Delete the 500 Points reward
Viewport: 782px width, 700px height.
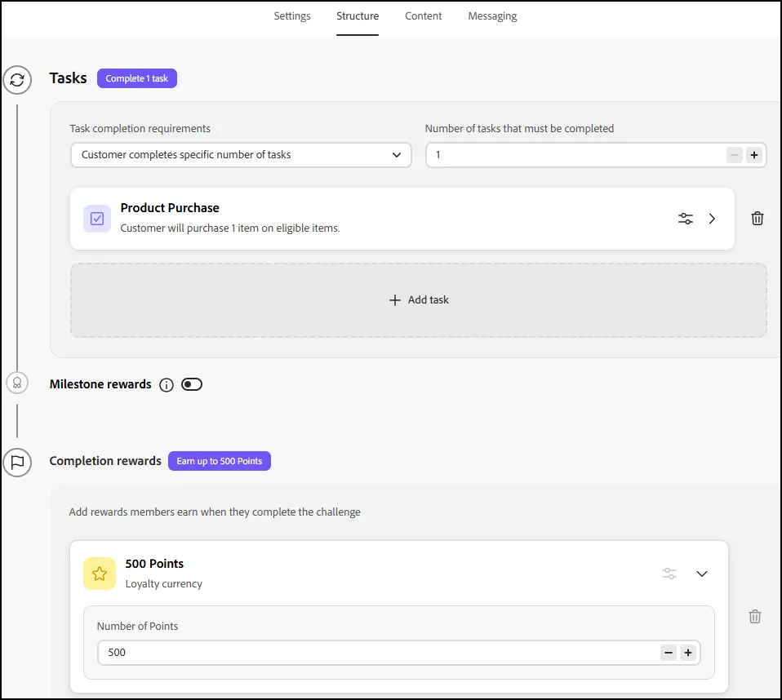coord(754,617)
